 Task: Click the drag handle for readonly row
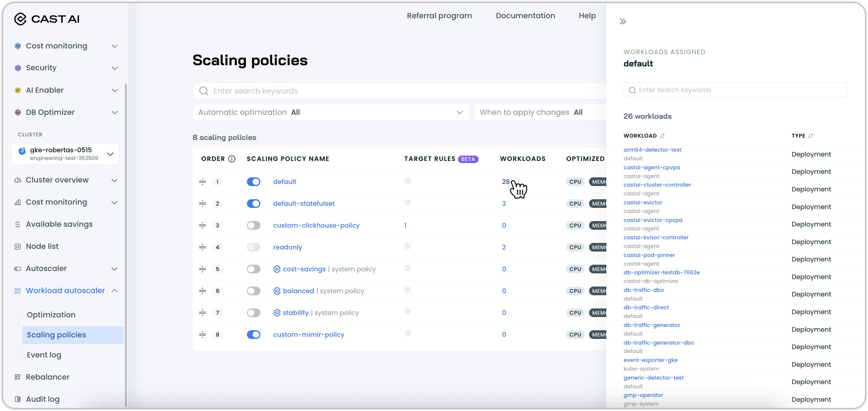click(202, 247)
